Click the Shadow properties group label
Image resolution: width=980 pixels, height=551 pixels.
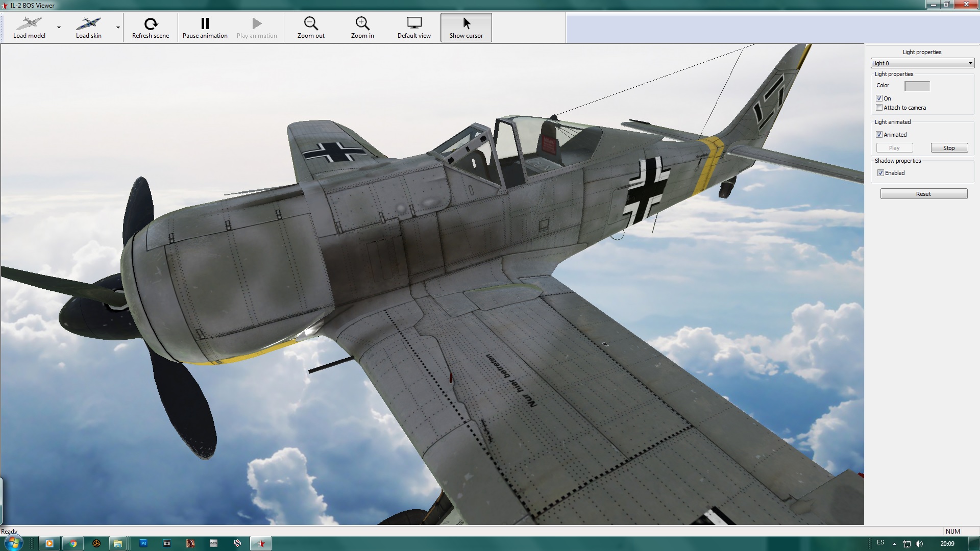point(898,161)
